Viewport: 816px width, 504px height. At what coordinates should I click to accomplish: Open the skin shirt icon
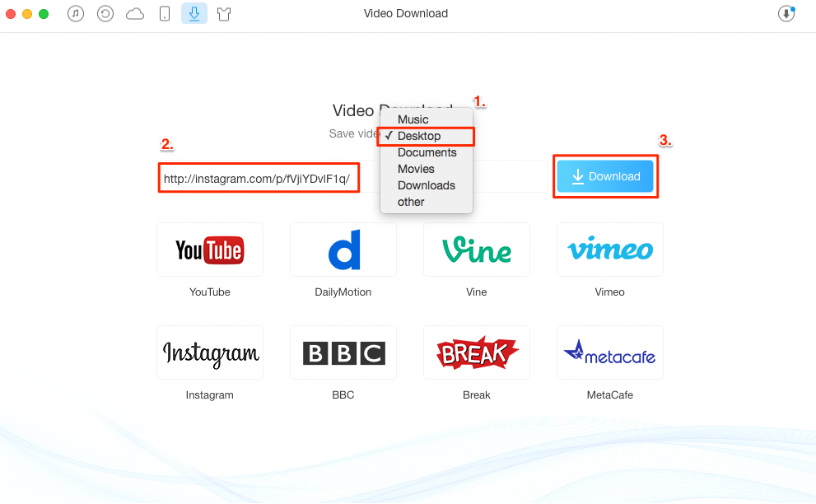[x=224, y=14]
